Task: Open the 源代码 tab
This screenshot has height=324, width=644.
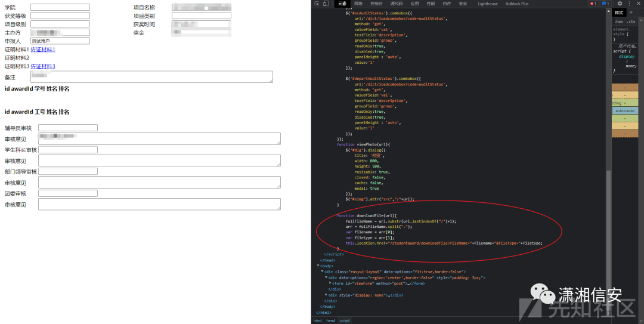Action: (397, 4)
